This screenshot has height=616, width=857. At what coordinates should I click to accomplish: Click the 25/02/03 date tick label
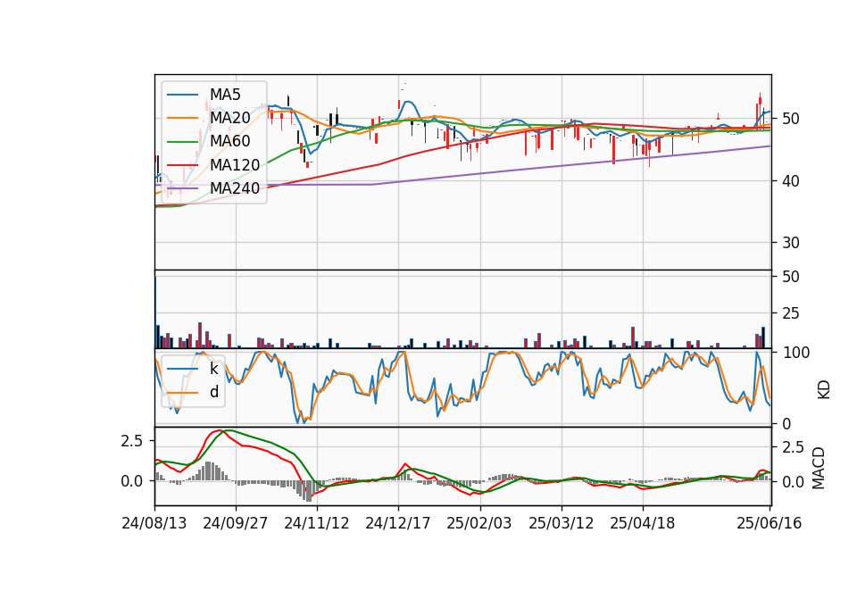pyautogui.click(x=479, y=523)
